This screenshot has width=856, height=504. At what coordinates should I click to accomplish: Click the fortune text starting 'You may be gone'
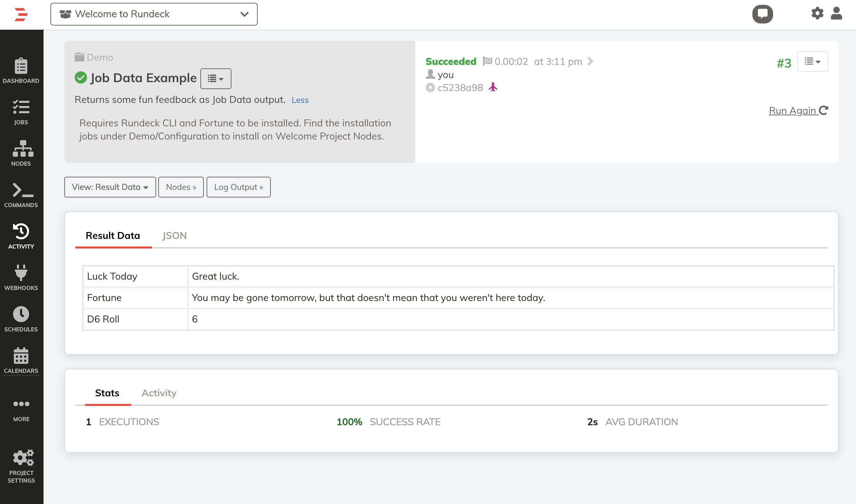click(368, 298)
